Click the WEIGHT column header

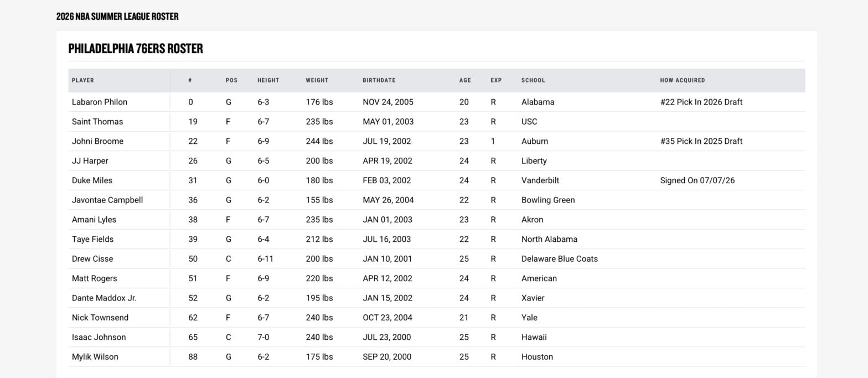[317, 80]
